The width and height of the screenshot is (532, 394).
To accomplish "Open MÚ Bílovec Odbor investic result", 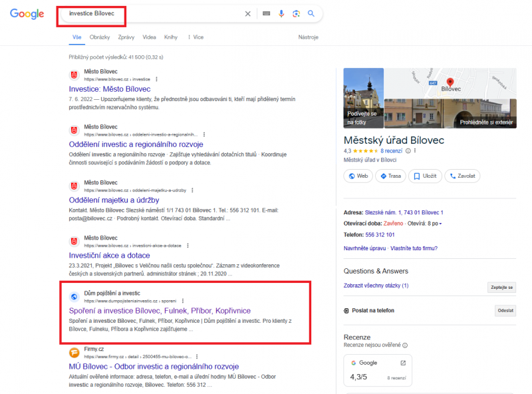I will click(154, 367).
